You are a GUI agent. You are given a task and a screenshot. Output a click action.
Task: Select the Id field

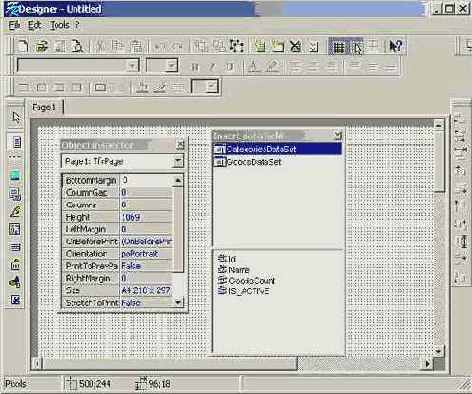click(x=227, y=259)
